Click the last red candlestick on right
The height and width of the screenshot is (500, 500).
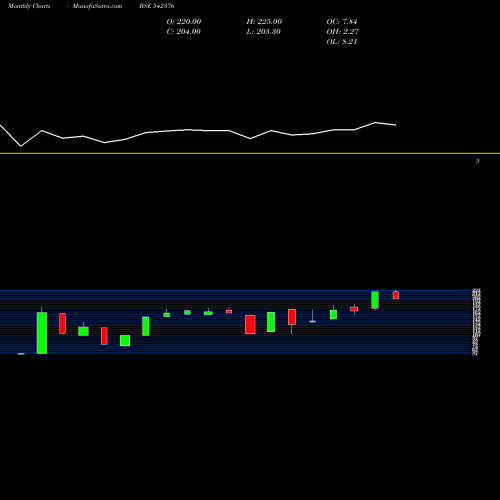[x=396, y=295]
